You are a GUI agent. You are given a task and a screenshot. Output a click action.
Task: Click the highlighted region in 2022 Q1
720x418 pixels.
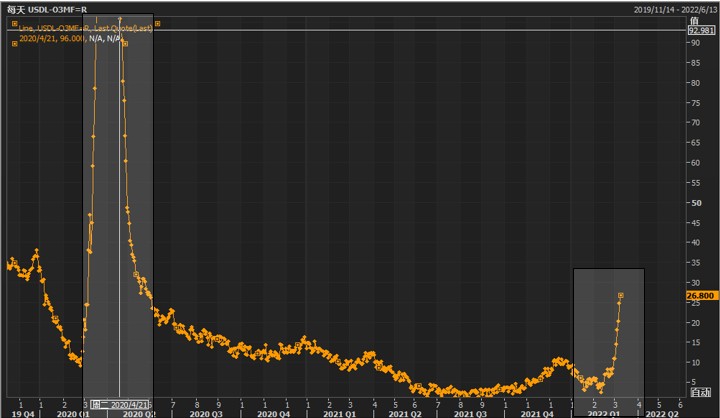pos(608,330)
